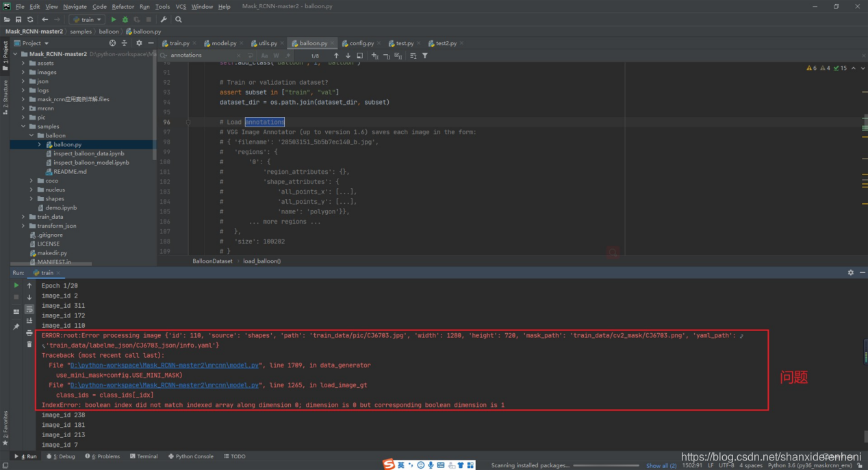Open the File menu
The height and width of the screenshot is (470, 868).
coord(20,7)
